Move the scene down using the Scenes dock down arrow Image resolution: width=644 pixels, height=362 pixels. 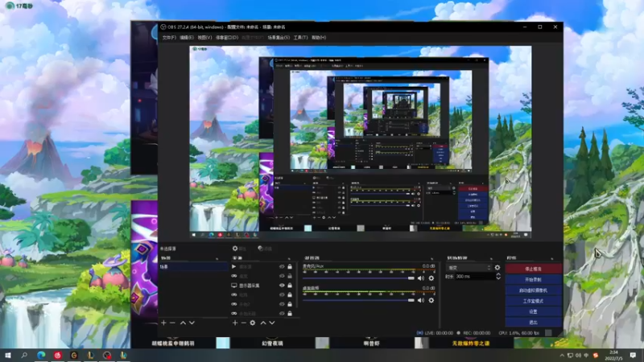pos(192,323)
